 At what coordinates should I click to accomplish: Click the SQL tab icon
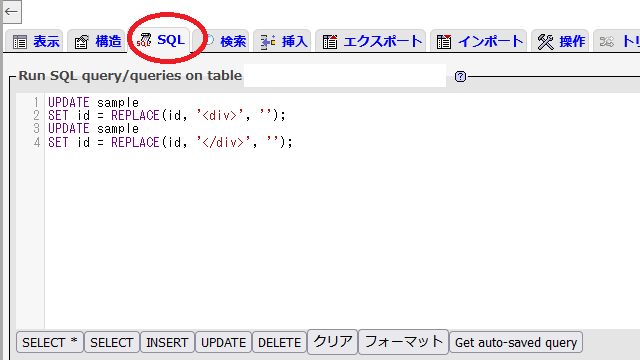[x=144, y=40]
